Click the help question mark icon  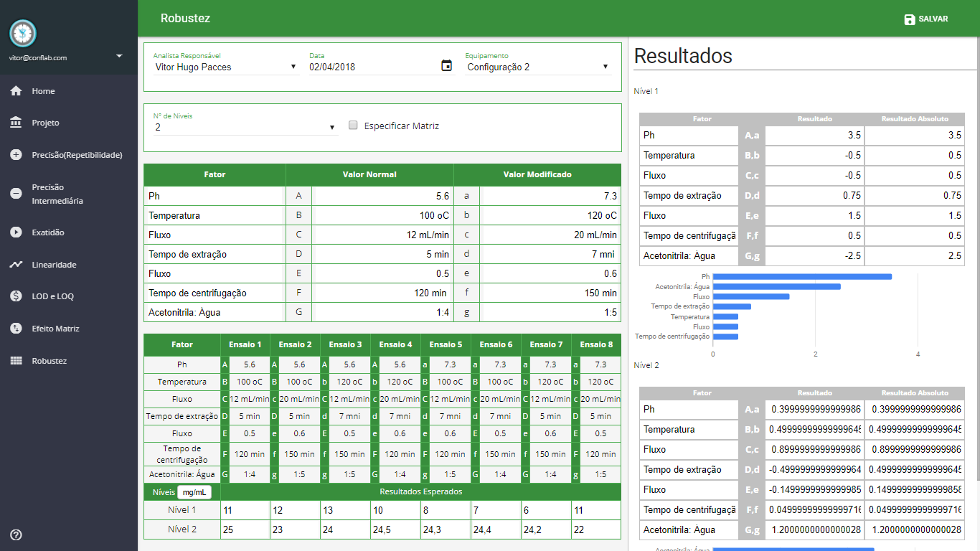(x=16, y=534)
